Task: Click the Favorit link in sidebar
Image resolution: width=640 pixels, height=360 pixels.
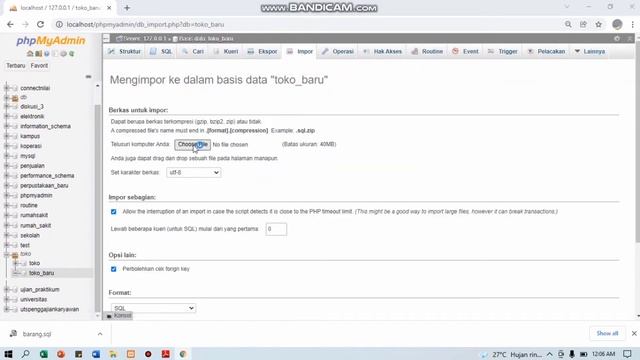Action: pyautogui.click(x=39, y=65)
